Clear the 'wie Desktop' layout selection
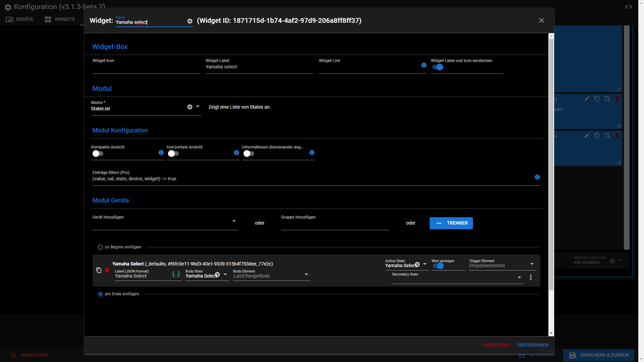This screenshot has height=362, width=644. [612, 261]
